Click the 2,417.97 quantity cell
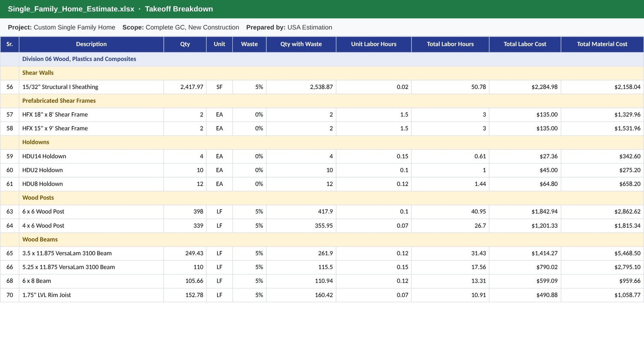The height and width of the screenshot is (347, 644). tap(185, 87)
